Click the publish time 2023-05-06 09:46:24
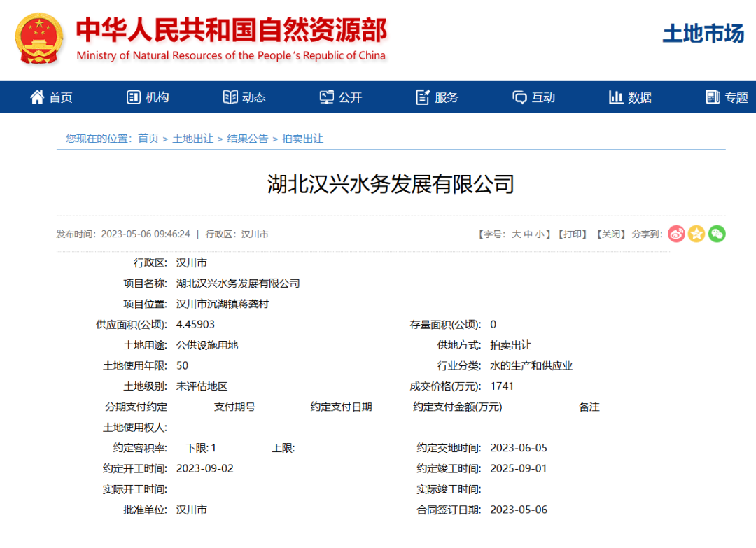 point(146,234)
